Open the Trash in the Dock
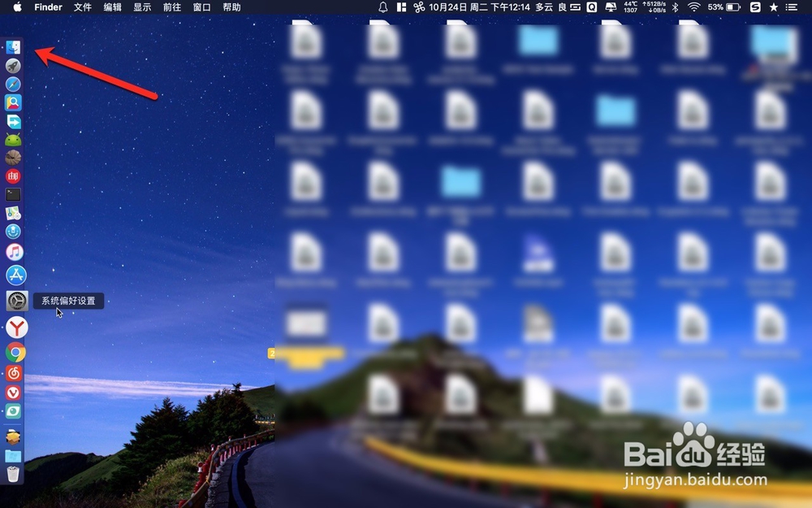The image size is (812, 508). coord(13,474)
